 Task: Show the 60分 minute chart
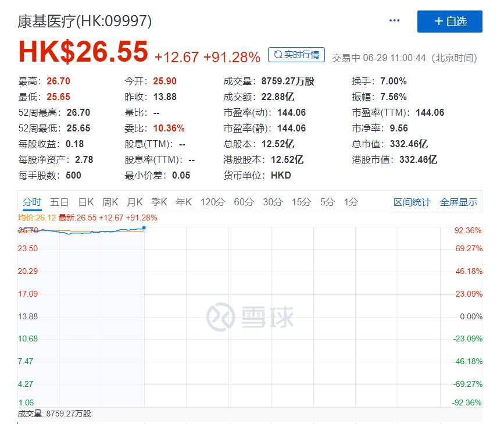(244, 202)
